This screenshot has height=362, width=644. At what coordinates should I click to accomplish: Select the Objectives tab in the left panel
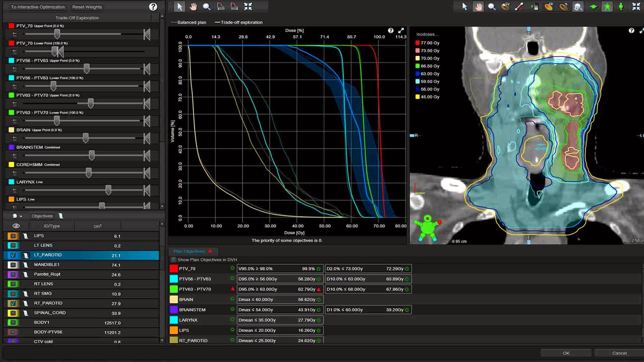[x=41, y=216]
